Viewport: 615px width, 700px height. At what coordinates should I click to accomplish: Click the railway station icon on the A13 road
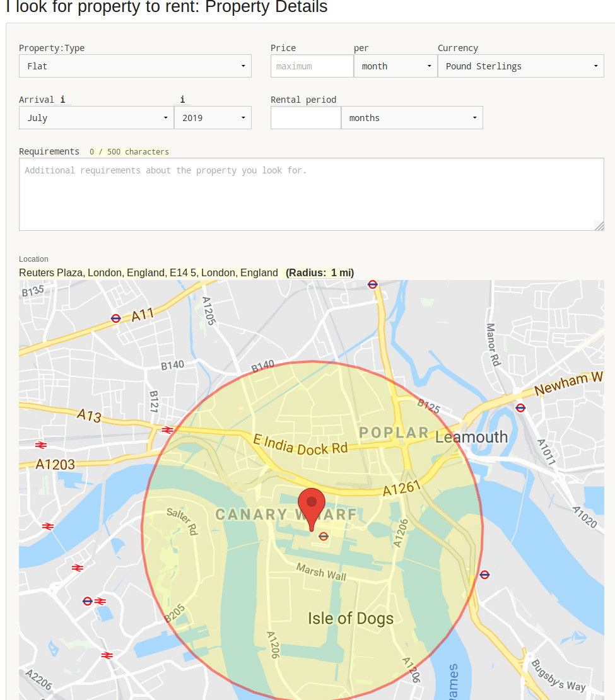(167, 430)
